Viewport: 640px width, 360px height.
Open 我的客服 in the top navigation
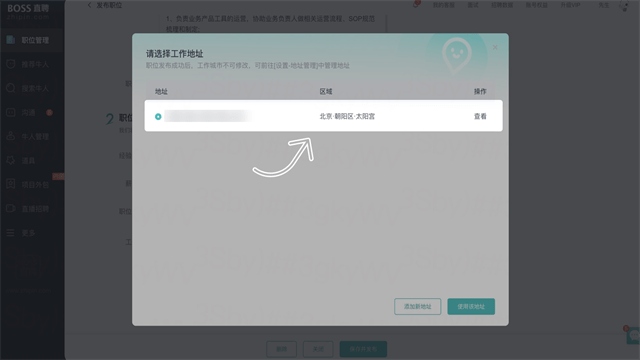(x=444, y=5)
